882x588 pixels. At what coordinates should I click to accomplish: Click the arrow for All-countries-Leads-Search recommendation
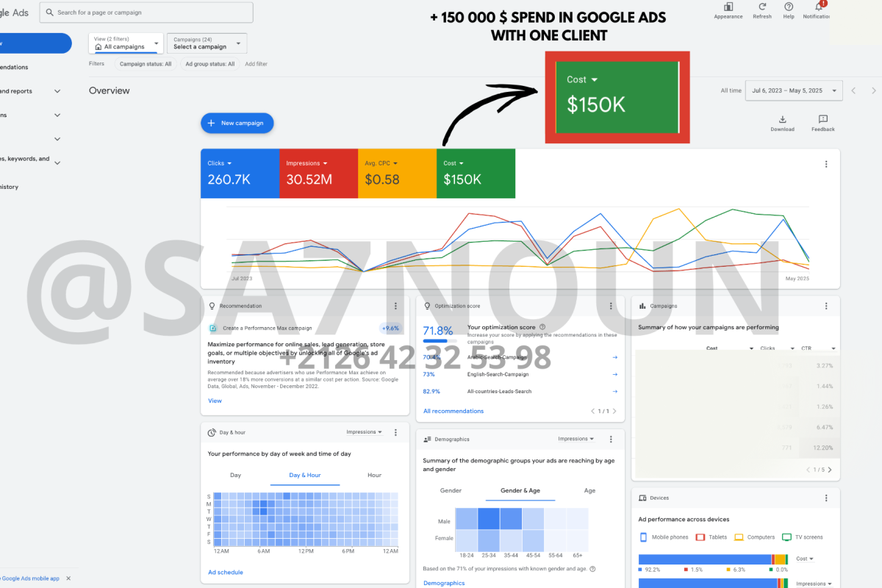614,392
